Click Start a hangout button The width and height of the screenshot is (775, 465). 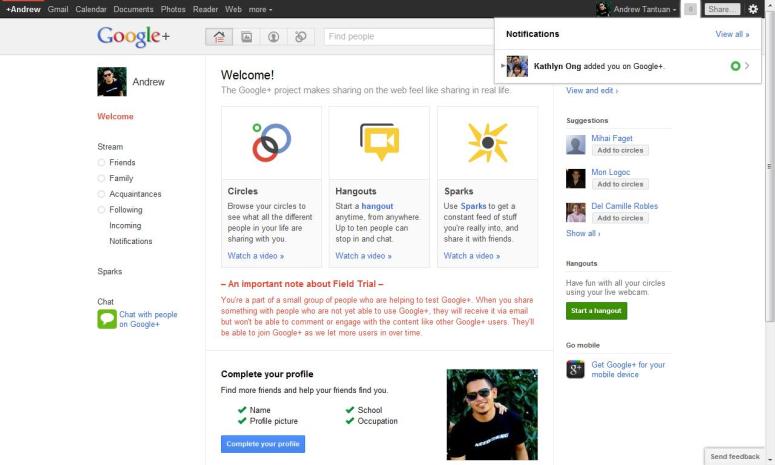point(597,311)
